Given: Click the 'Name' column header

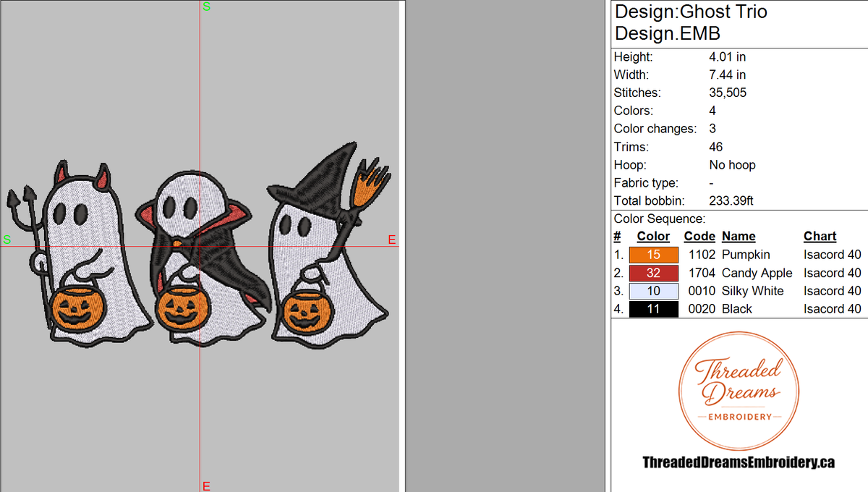Looking at the screenshot, I should [x=739, y=237].
